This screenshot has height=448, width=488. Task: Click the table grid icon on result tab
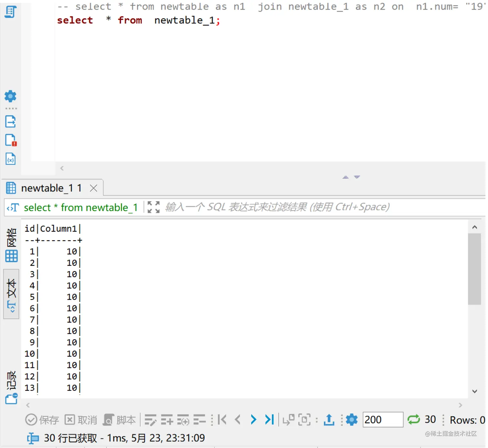pyautogui.click(x=11, y=188)
